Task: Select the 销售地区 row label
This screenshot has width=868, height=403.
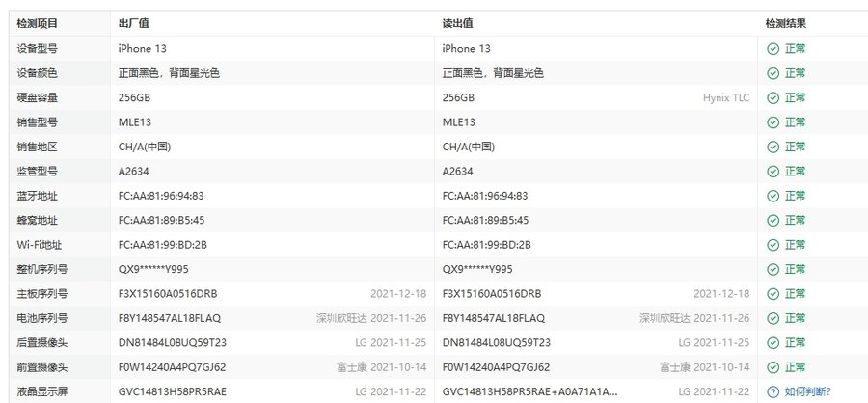Action: (37, 147)
